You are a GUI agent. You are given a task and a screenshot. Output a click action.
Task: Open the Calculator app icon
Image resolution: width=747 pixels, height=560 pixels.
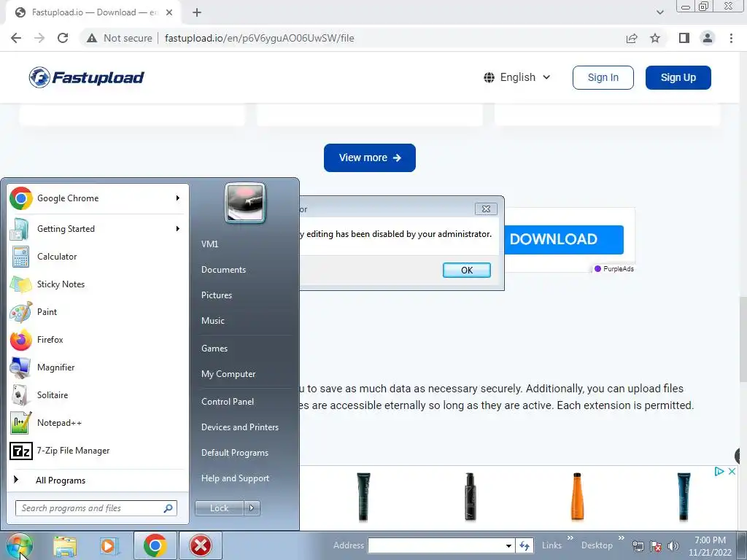click(20, 257)
